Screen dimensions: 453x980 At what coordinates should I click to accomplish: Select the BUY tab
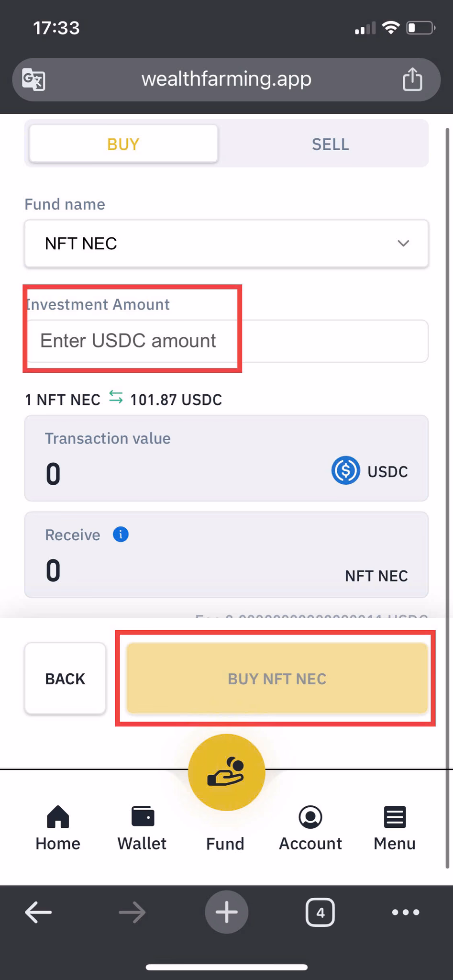[123, 144]
